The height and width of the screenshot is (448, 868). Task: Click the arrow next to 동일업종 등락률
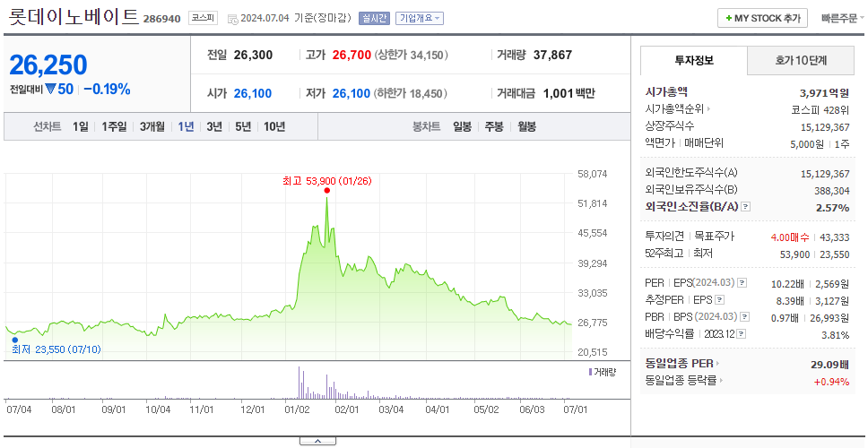[x=721, y=381]
